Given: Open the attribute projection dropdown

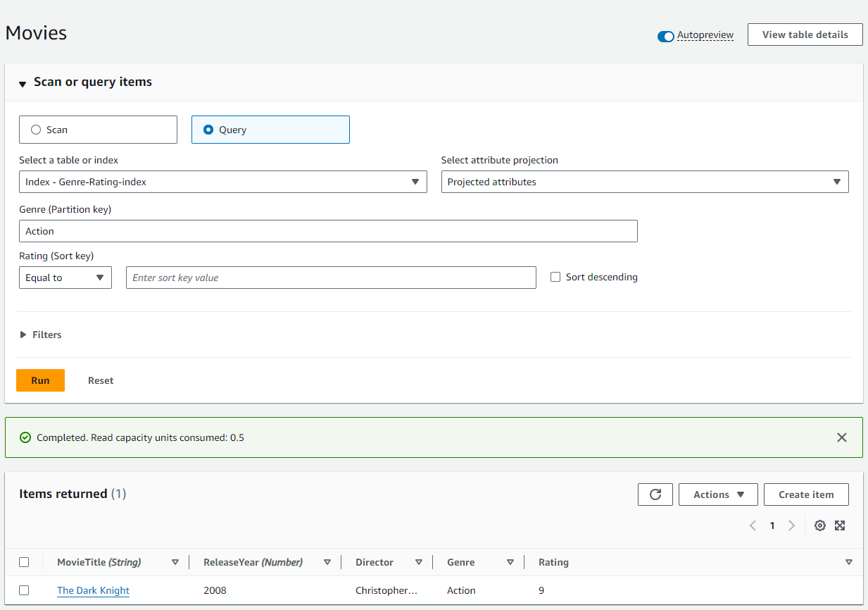Looking at the screenshot, I should (644, 182).
